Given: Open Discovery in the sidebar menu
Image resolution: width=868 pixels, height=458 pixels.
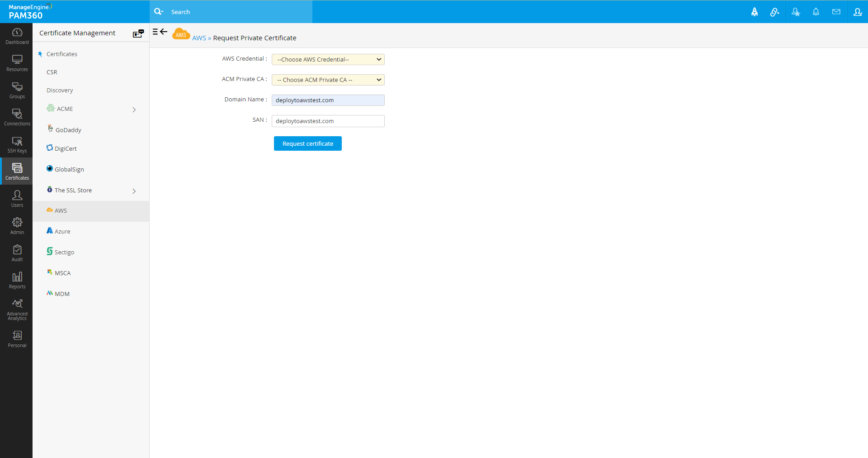Looking at the screenshot, I should pyautogui.click(x=60, y=90).
